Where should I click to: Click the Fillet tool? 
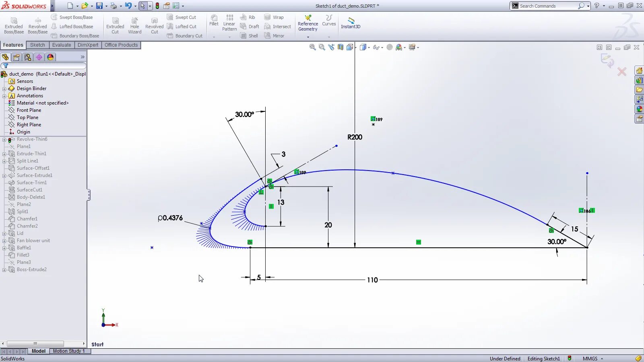[214, 21]
